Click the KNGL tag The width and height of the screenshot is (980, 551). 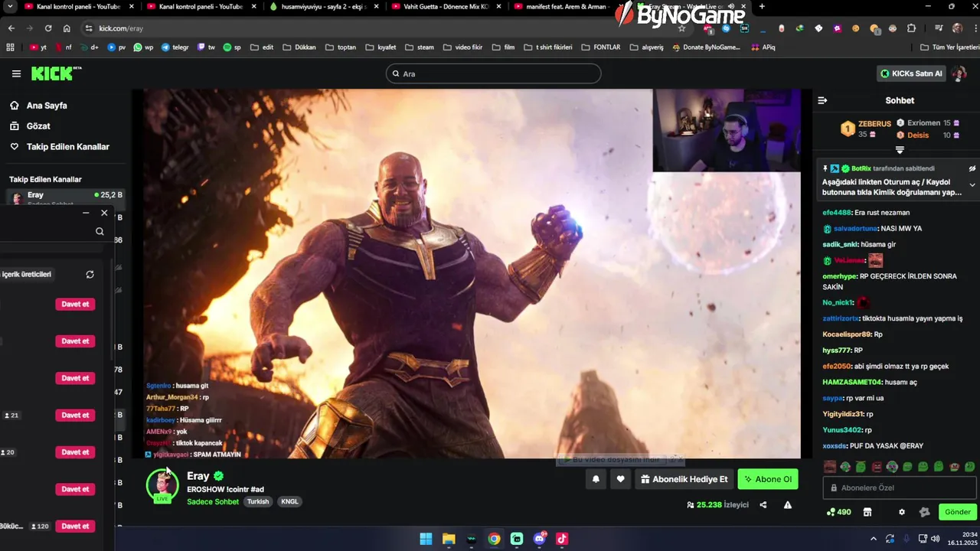(289, 502)
